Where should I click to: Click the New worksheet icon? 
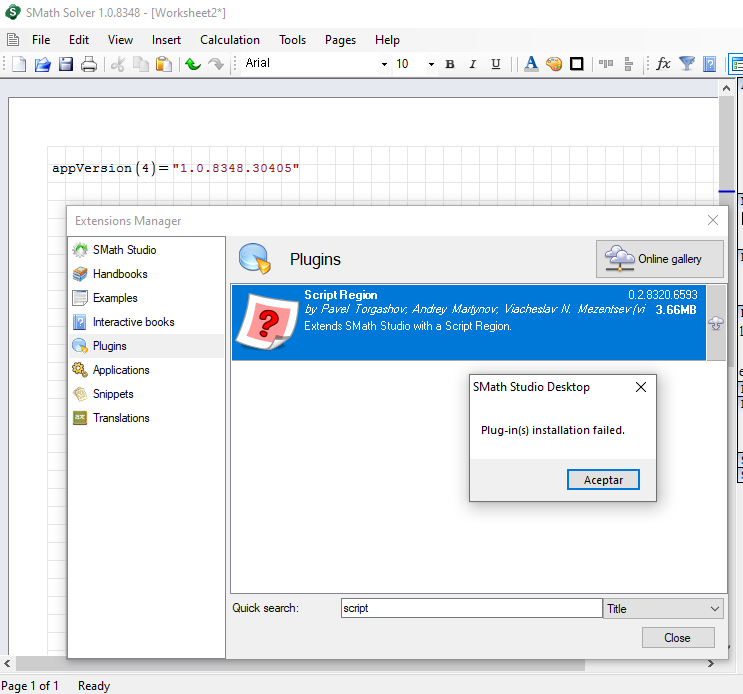[19, 64]
